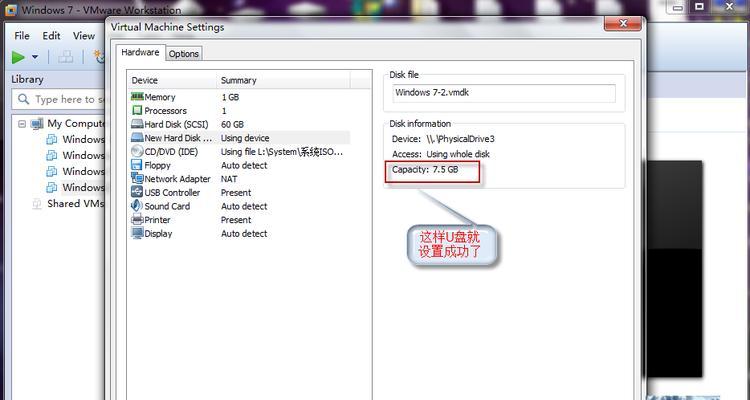Open the Edit menu
Image resolution: width=750 pixels, height=400 pixels.
[51, 36]
